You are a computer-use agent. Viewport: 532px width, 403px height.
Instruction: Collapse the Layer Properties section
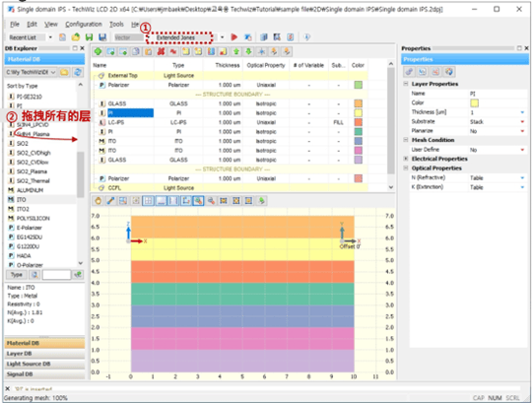coord(406,84)
